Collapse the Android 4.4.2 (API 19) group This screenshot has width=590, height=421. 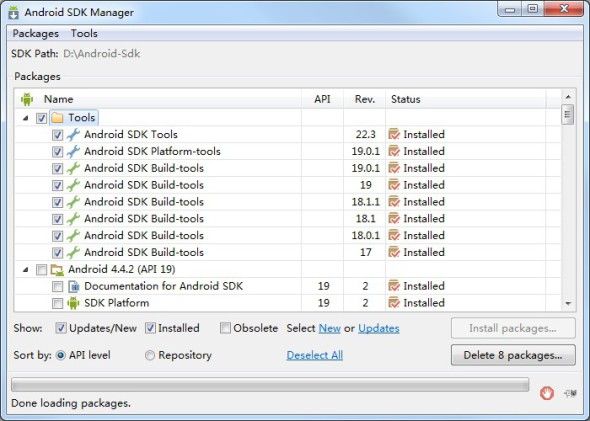pyautogui.click(x=26, y=269)
